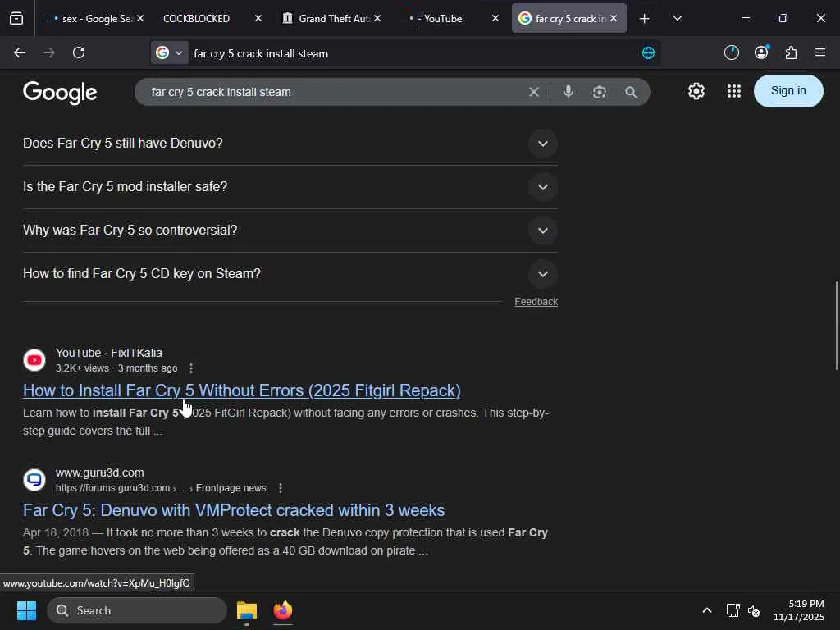Open the Windows Start menu
Image resolution: width=840 pixels, height=630 pixels.
(x=26, y=610)
